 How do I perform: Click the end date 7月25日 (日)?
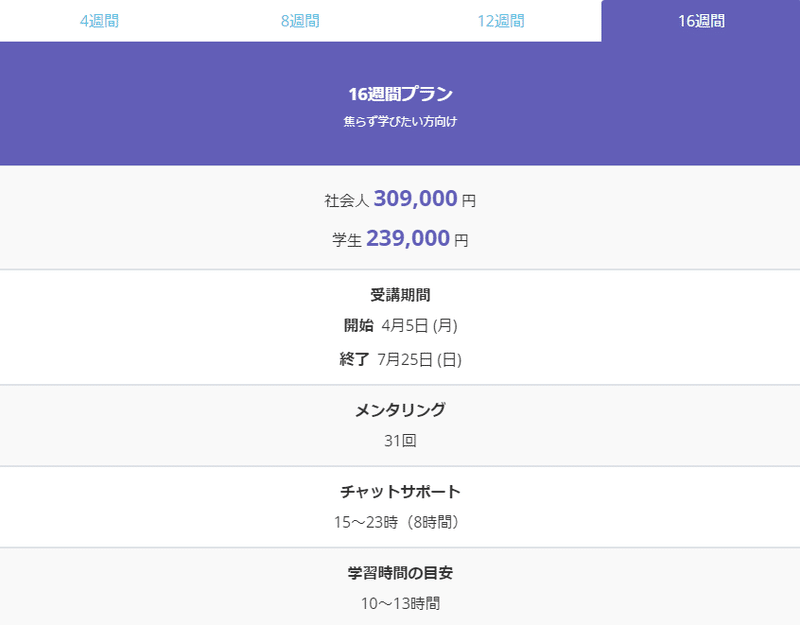419,360
